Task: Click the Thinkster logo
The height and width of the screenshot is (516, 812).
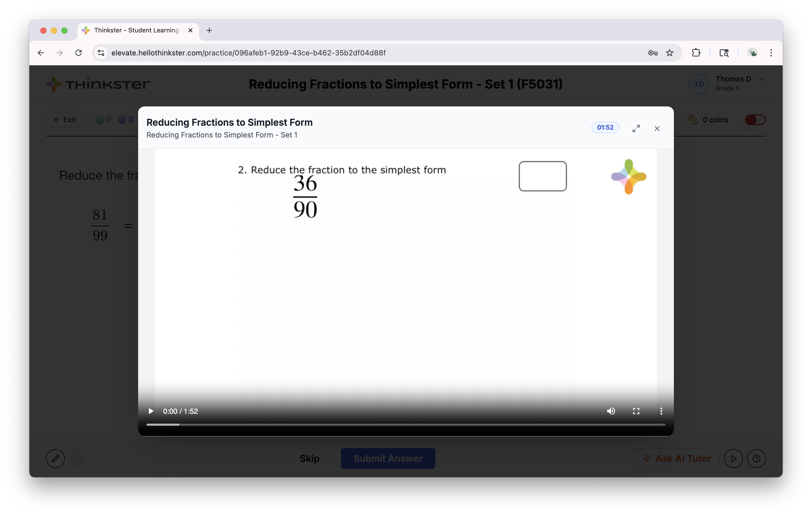Action: [98, 84]
